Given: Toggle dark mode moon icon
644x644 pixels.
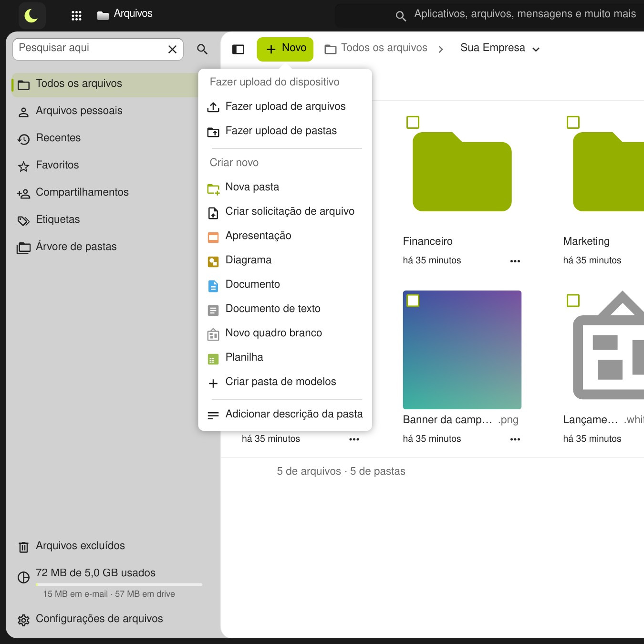Looking at the screenshot, I should pos(31,16).
